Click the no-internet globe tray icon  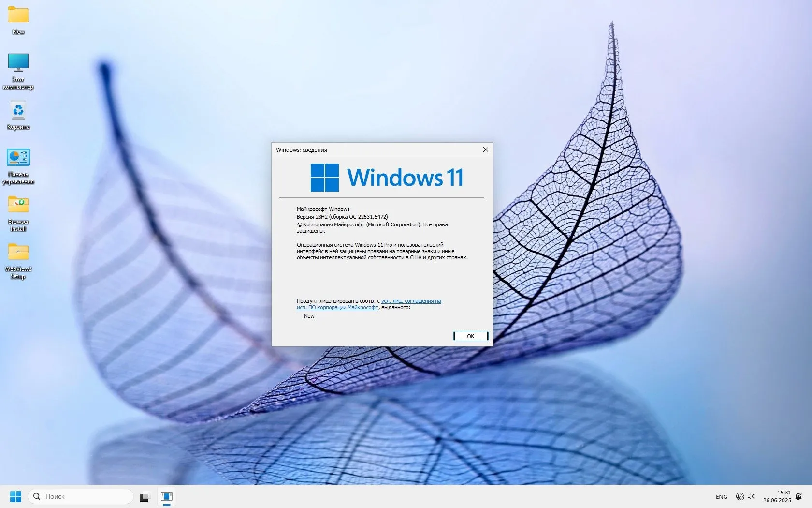pyautogui.click(x=739, y=496)
